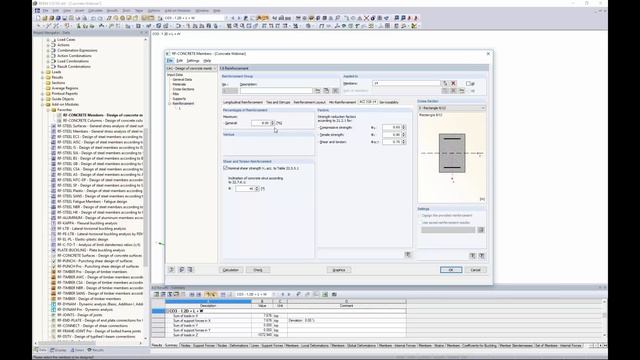Open the design case dropdown at the dialog's top left
Screen dimensions: 640x360
(191, 68)
